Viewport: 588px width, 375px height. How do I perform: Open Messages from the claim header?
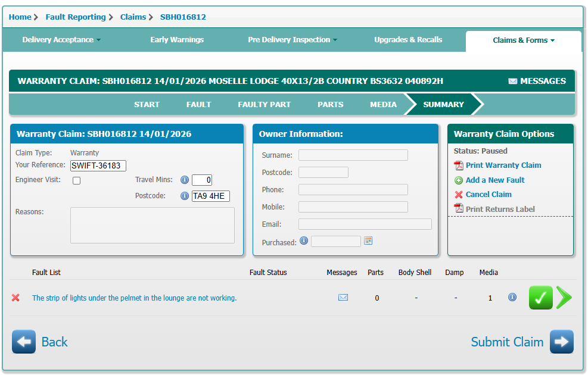click(x=537, y=81)
